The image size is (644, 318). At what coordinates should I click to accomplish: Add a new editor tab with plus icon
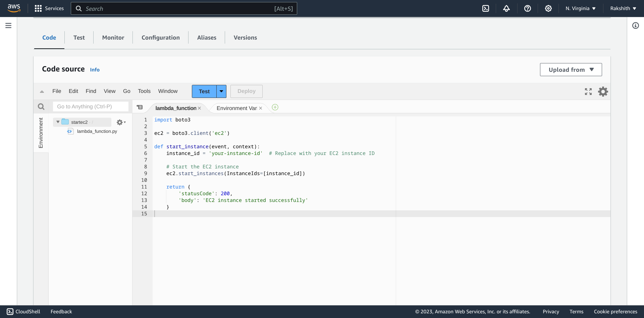tap(275, 107)
